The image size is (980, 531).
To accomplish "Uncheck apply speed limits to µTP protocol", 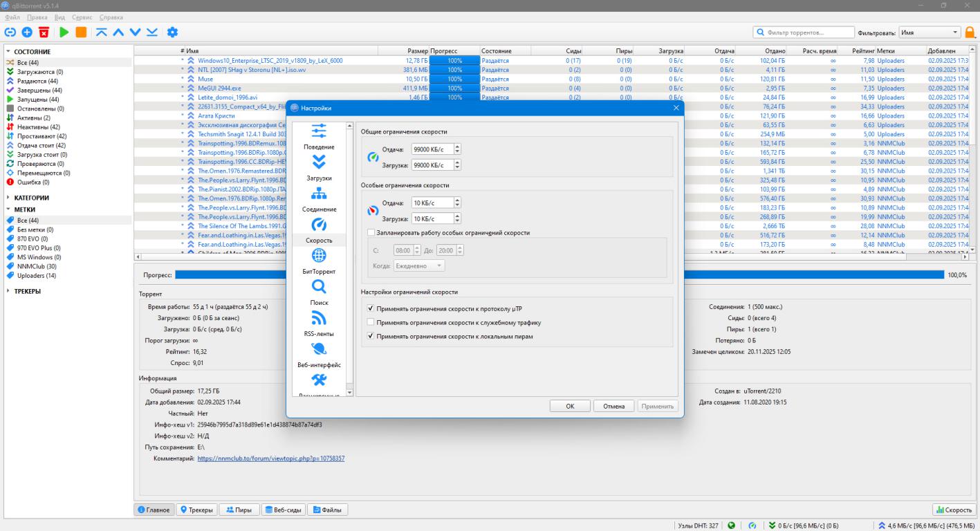I will (371, 308).
